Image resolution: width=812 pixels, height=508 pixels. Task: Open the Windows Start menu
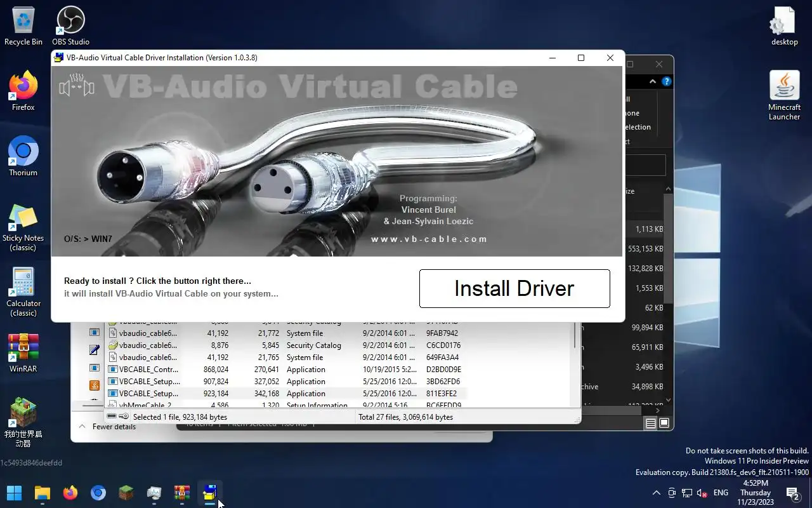14,493
